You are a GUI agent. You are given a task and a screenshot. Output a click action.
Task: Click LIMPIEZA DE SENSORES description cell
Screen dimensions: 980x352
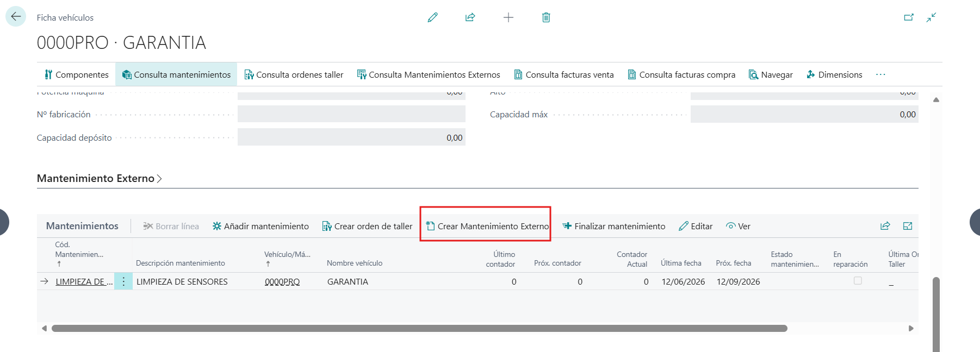[182, 281]
